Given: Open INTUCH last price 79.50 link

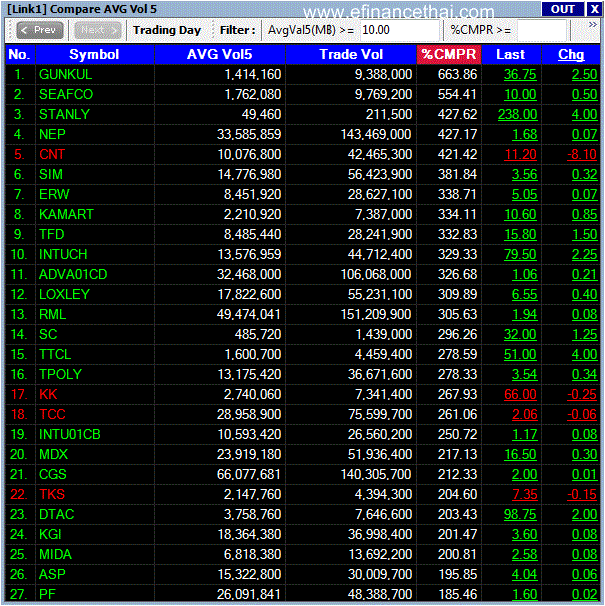Looking at the screenshot, I should [520, 254].
